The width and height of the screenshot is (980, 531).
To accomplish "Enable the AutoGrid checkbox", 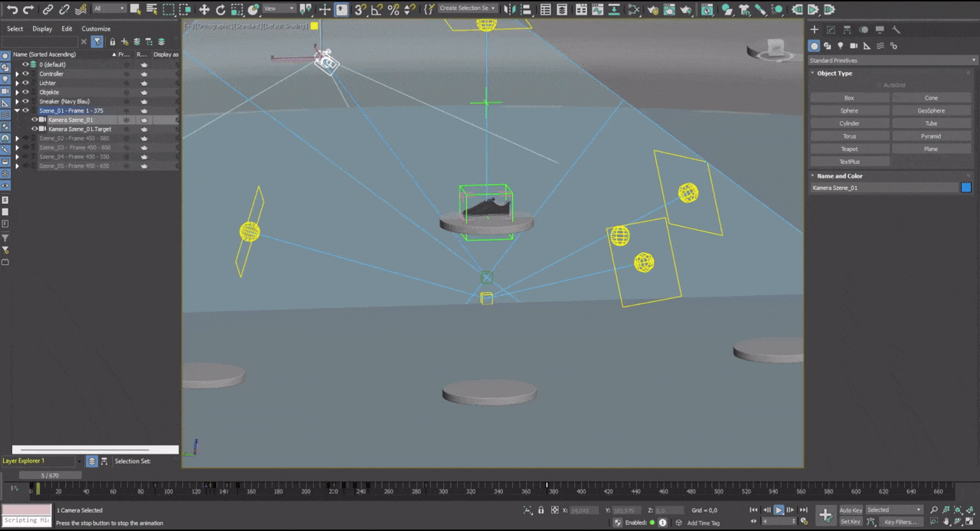I will (877, 84).
